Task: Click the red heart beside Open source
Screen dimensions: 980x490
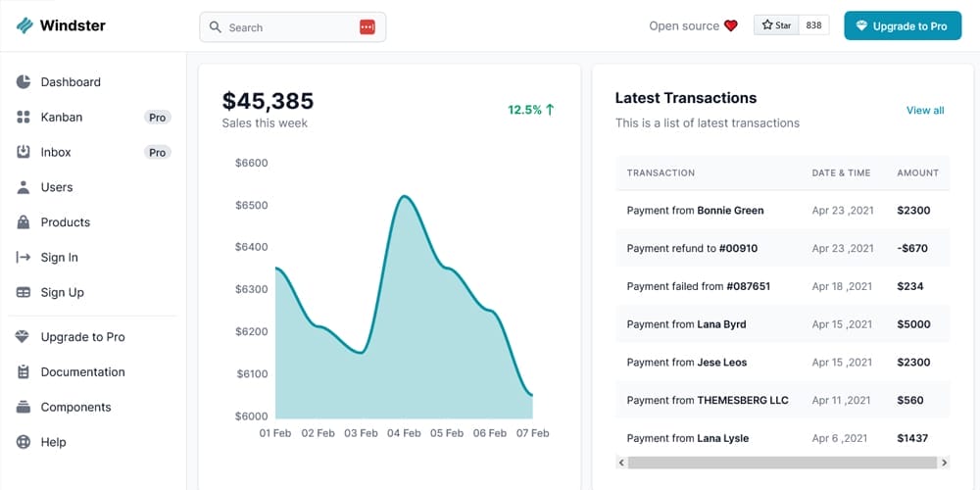Action: pyautogui.click(x=730, y=26)
